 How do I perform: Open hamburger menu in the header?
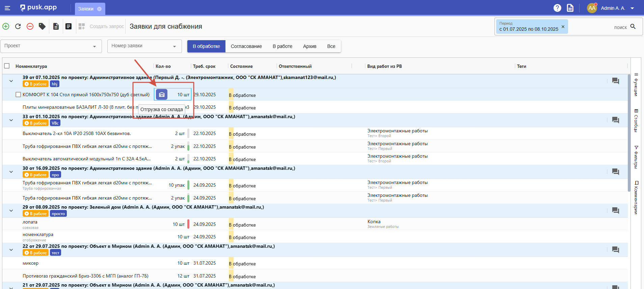[7, 8]
